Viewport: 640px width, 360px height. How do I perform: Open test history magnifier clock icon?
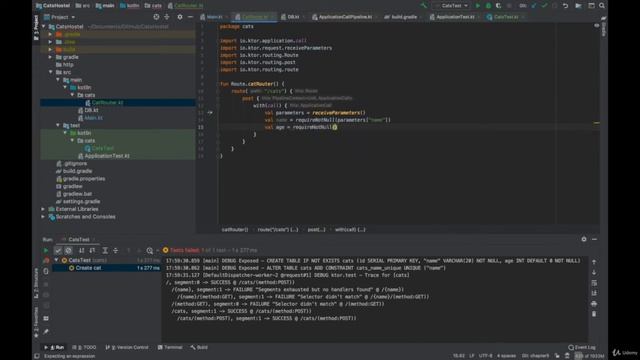(150, 250)
